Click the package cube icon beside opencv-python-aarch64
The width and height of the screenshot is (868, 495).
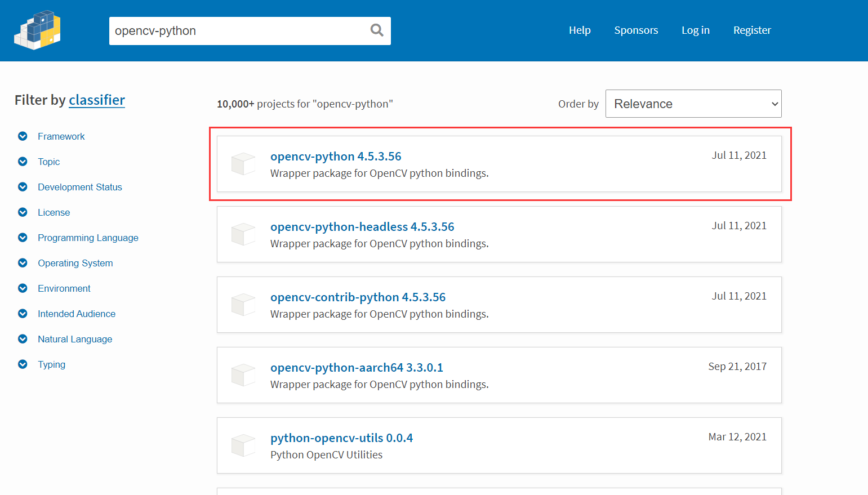(x=243, y=375)
